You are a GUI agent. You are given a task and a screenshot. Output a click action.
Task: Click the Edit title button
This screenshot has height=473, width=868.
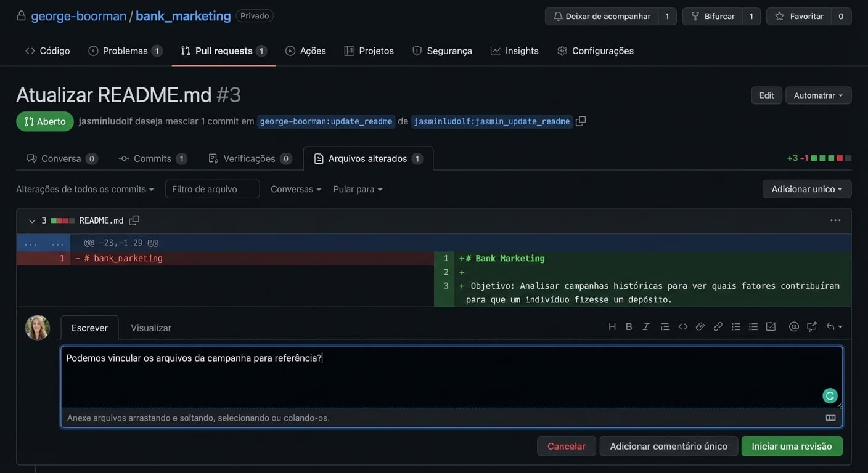tap(766, 95)
